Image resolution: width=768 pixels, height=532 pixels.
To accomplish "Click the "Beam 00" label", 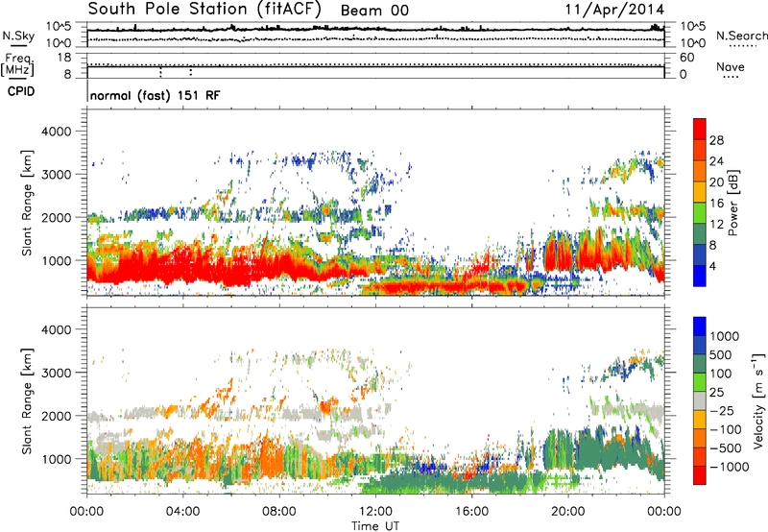I will pyautogui.click(x=374, y=11).
